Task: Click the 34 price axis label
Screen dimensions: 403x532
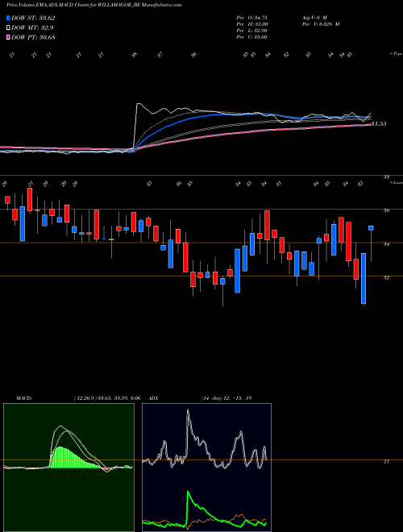Action: 386,244
